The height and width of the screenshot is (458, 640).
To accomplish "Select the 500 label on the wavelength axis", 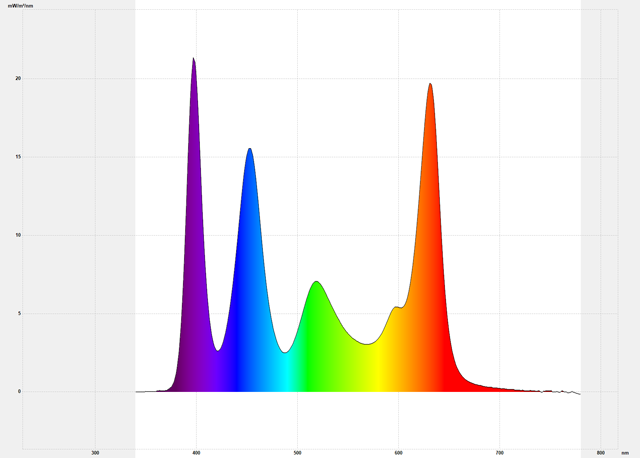I will click(298, 453).
